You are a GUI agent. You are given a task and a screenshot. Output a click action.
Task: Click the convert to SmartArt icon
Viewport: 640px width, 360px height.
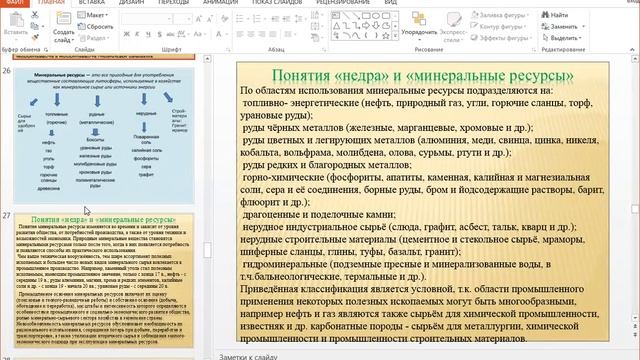click(315, 38)
